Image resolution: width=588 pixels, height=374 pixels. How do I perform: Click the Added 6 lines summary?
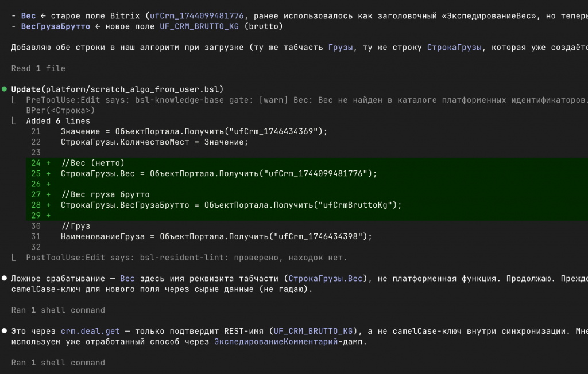tap(58, 121)
